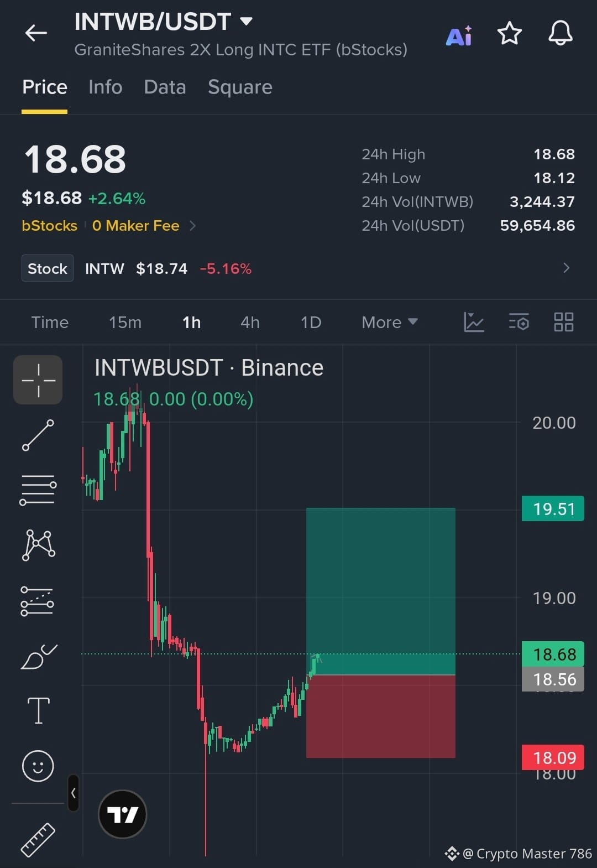Viewport: 597px width, 868px height.
Task: Add pair to favorites with star
Action: pos(509,34)
